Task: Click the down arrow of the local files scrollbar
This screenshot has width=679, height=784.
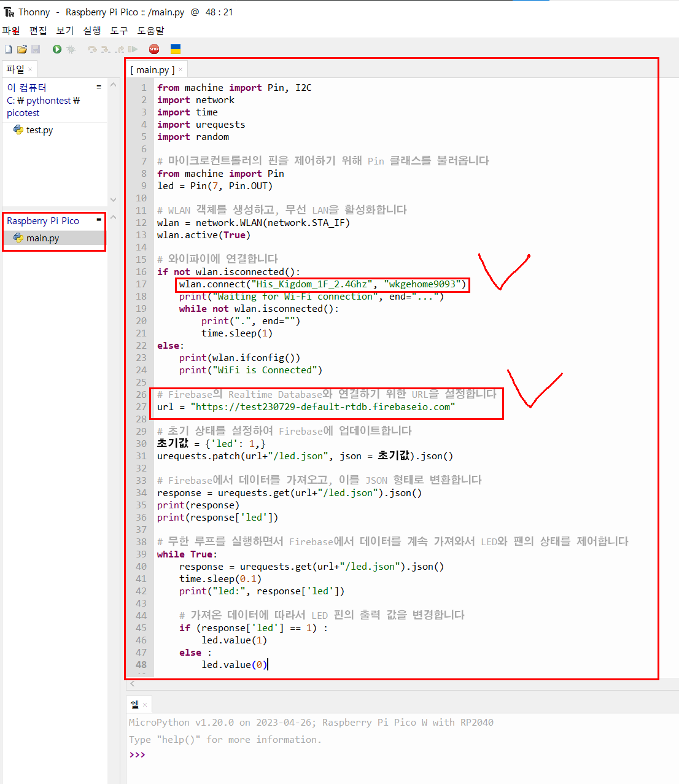Action: click(x=113, y=200)
